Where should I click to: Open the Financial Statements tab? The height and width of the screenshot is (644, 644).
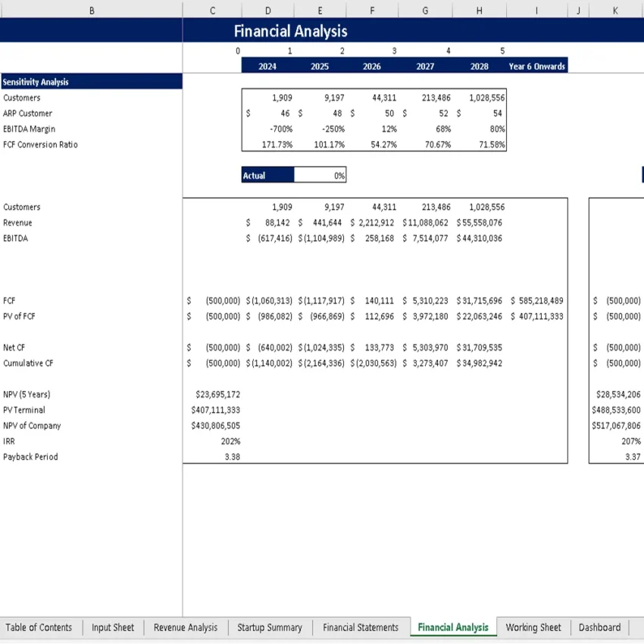(x=361, y=627)
